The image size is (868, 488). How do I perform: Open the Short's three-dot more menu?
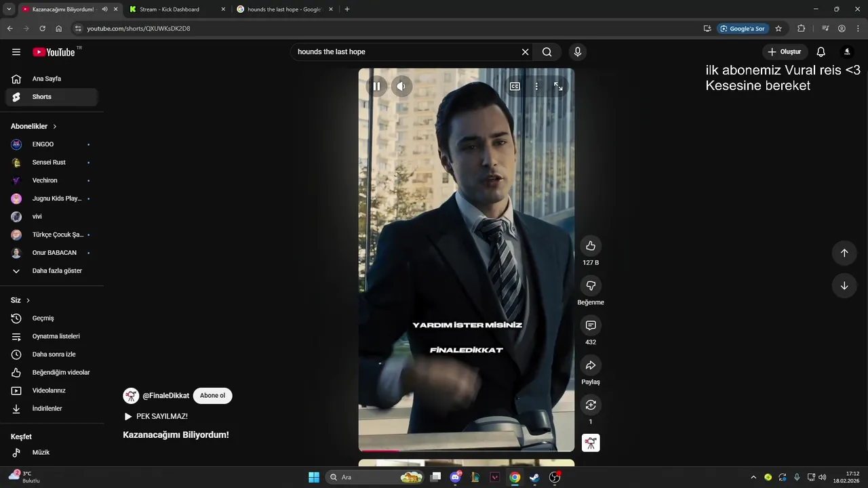pos(536,86)
